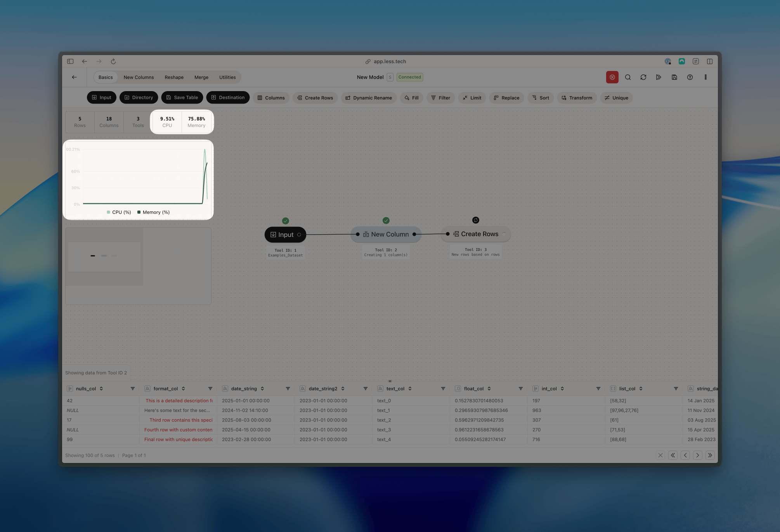Go to previous page of results
Screen dimensions: 780x532
[x=685, y=455]
